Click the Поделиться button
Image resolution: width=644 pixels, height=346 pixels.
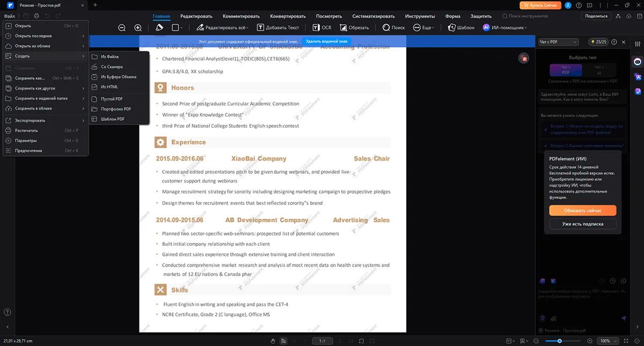(x=596, y=16)
